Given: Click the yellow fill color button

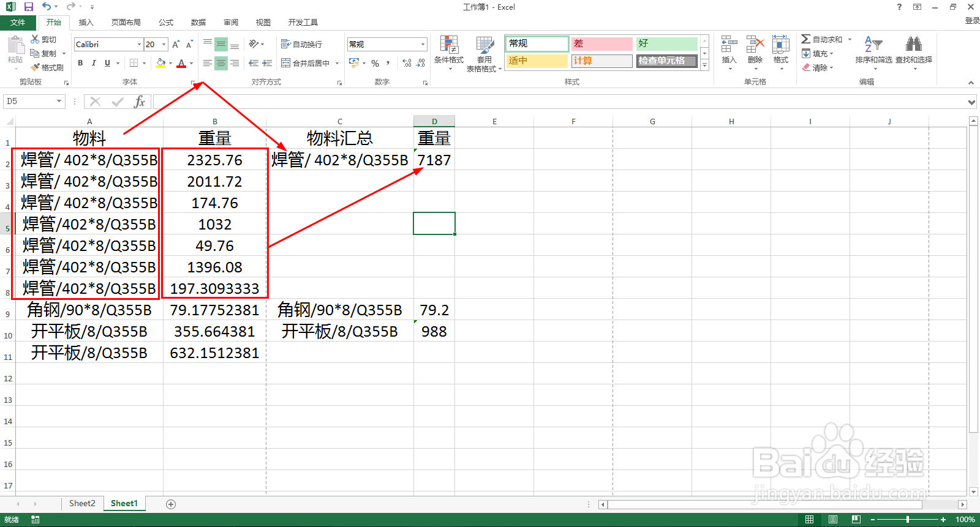Looking at the screenshot, I should pos(160,63).
